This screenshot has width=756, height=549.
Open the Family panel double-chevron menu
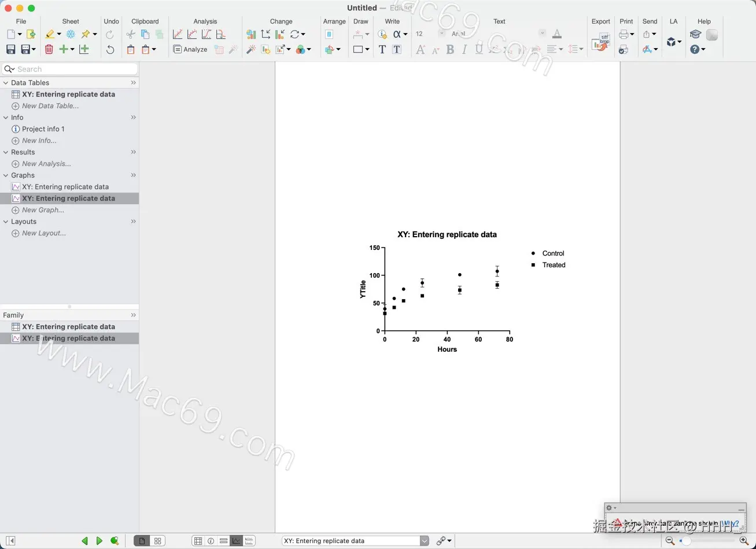coord(133,315)
